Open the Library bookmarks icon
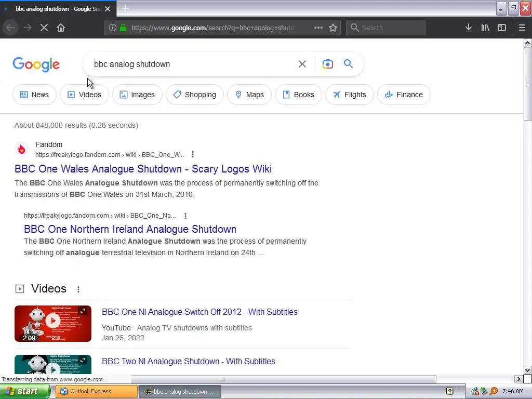The image size is (532, 399). 485,28
